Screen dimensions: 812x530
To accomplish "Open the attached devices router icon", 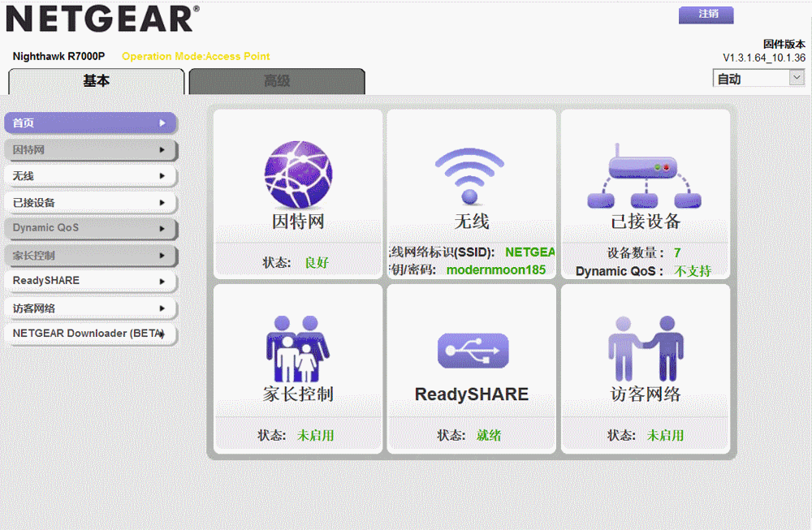I will pyautogui.click(x=645, y=175).
